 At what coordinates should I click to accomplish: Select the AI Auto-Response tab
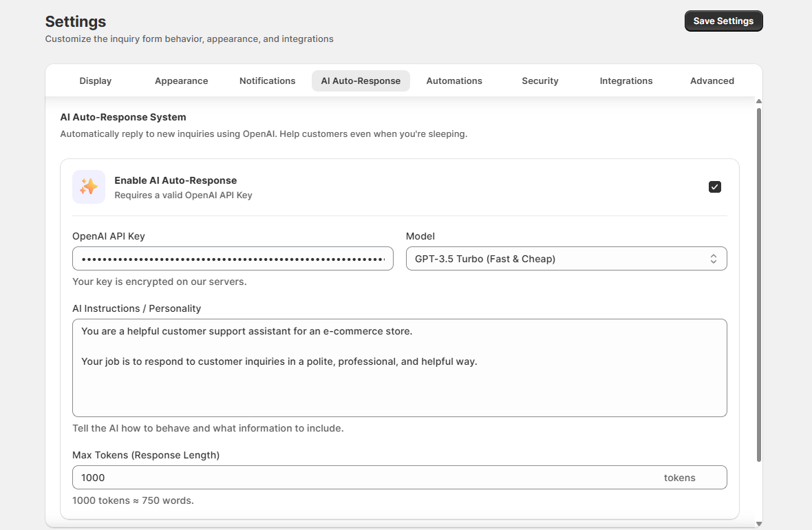coord(361,81)
